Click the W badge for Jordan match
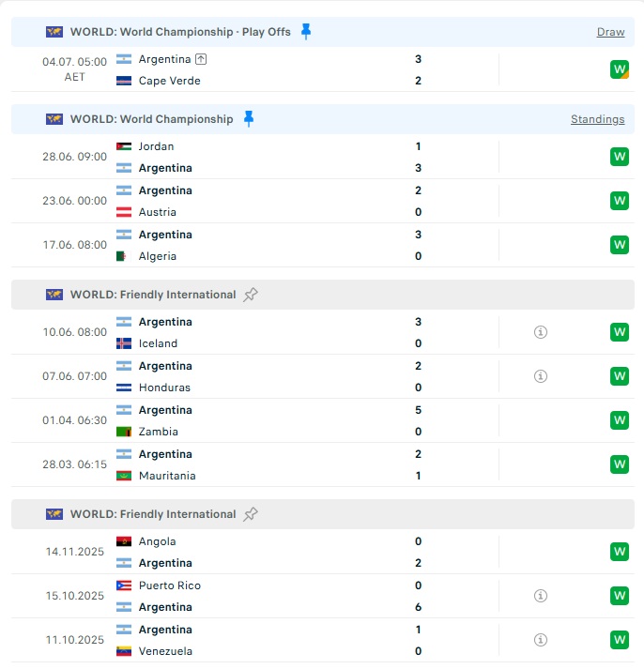The width and height of the screenshot is (644, 669). coord(620,157)
